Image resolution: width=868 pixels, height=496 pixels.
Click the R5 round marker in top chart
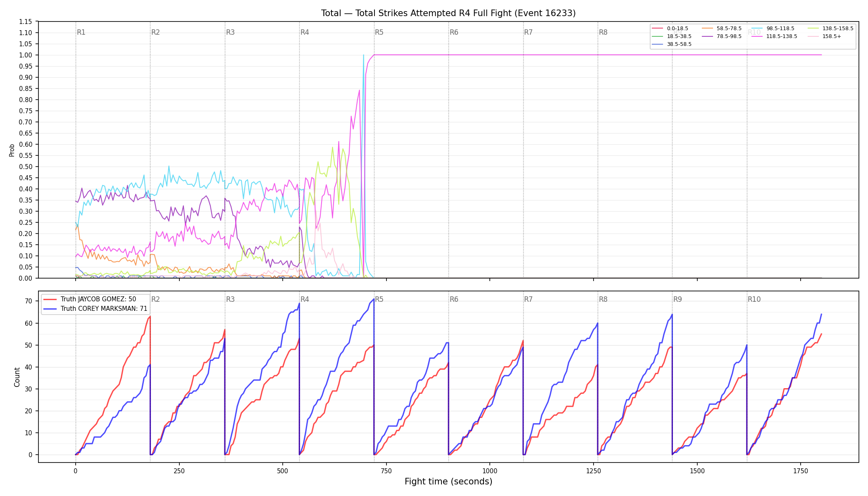coord(379,32)
